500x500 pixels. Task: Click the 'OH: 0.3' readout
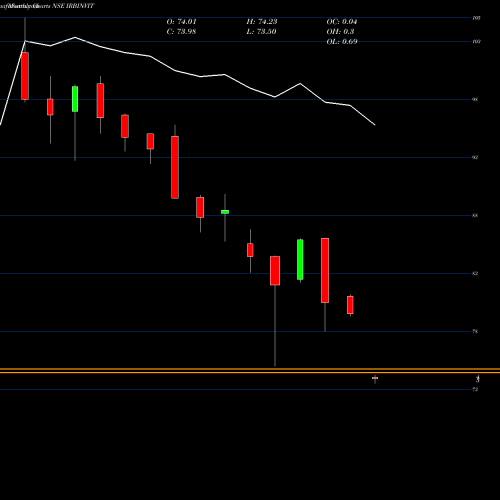coord(340,32)
